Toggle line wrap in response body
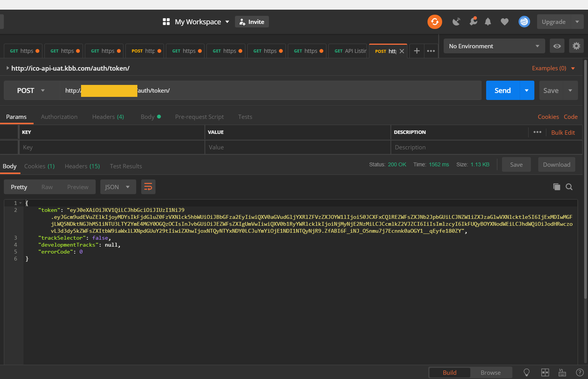Screen dimensions: 588x379 click(148, 187)
